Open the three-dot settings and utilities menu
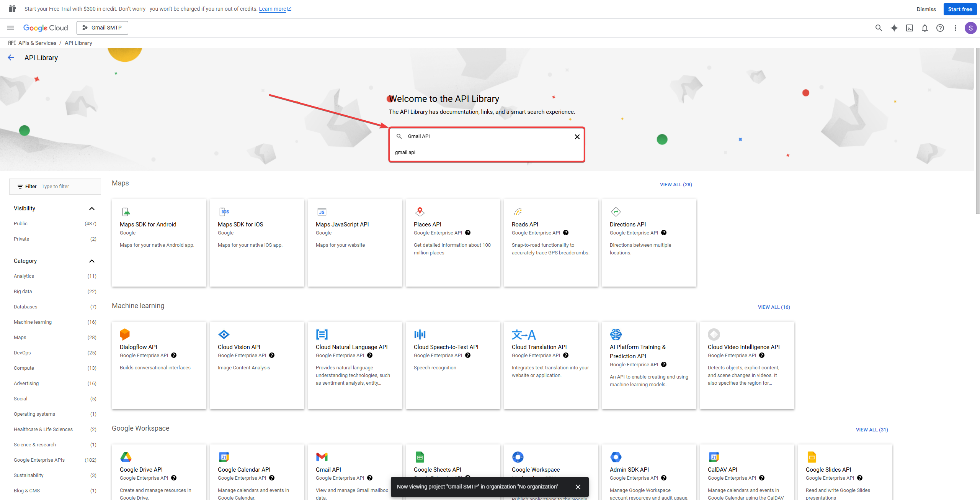The height and width of the screenshot is (500, 980). click(955, 28)
